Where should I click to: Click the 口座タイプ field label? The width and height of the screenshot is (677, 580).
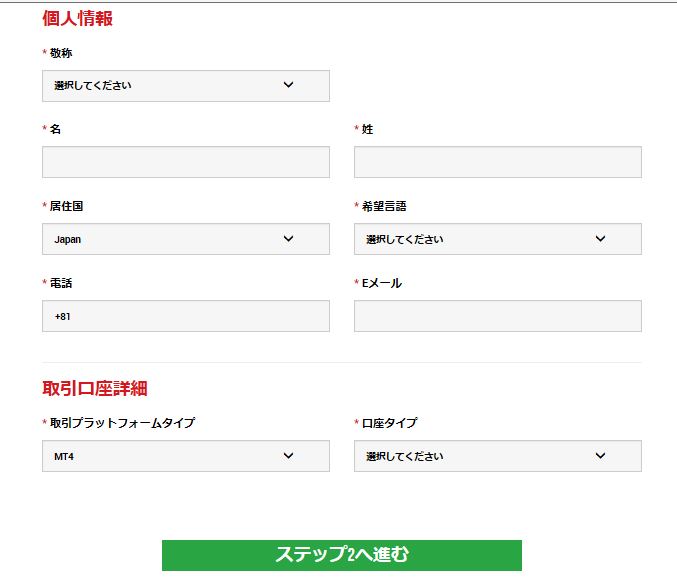pyautogui.click(x=389, y=423)
